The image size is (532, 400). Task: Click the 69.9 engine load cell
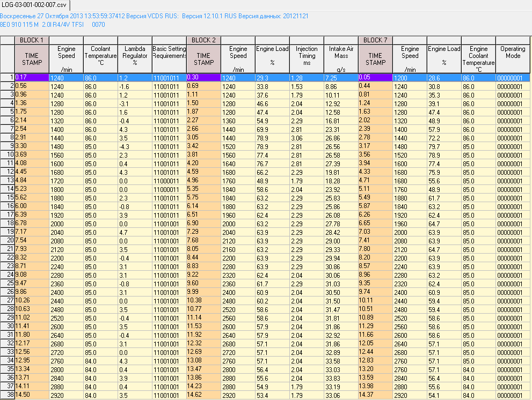tap(272, 129)
